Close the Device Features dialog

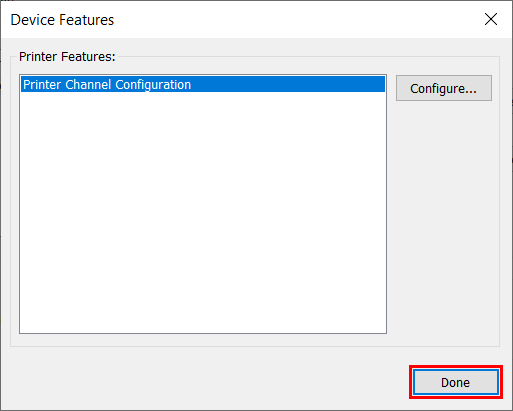pos(491,19)
